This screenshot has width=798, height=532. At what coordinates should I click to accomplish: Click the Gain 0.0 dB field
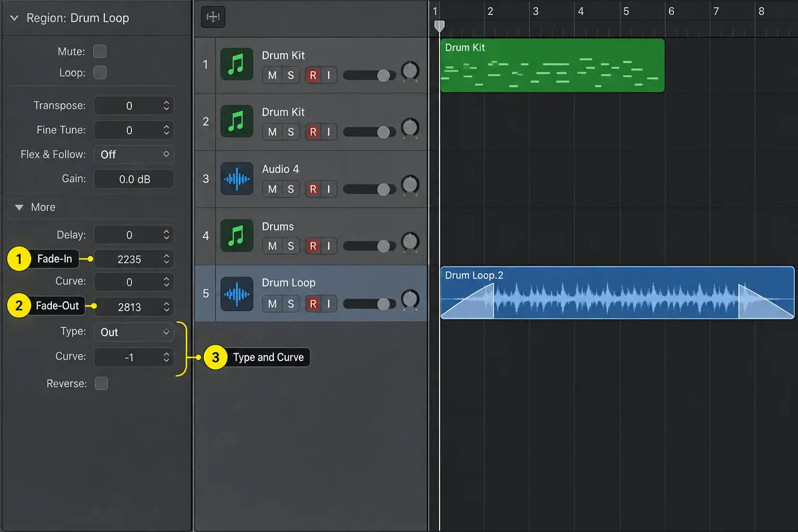134,179
